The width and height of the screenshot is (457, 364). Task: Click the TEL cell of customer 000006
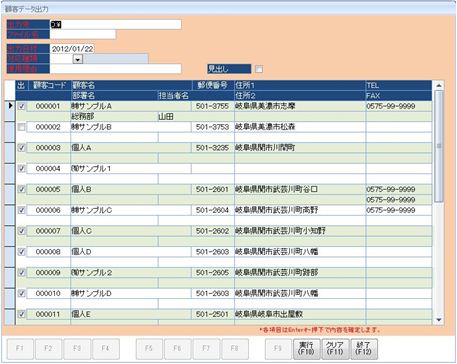(399, 210)
